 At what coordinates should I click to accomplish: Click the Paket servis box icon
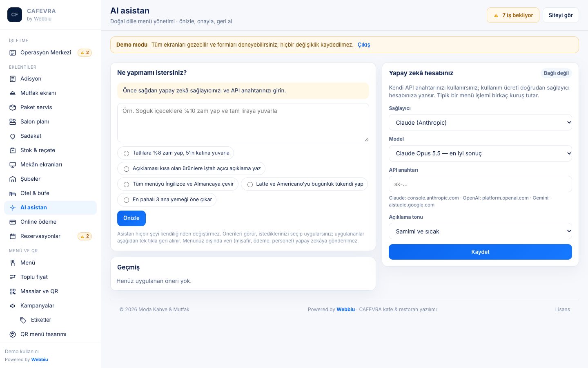coord(13,108)
